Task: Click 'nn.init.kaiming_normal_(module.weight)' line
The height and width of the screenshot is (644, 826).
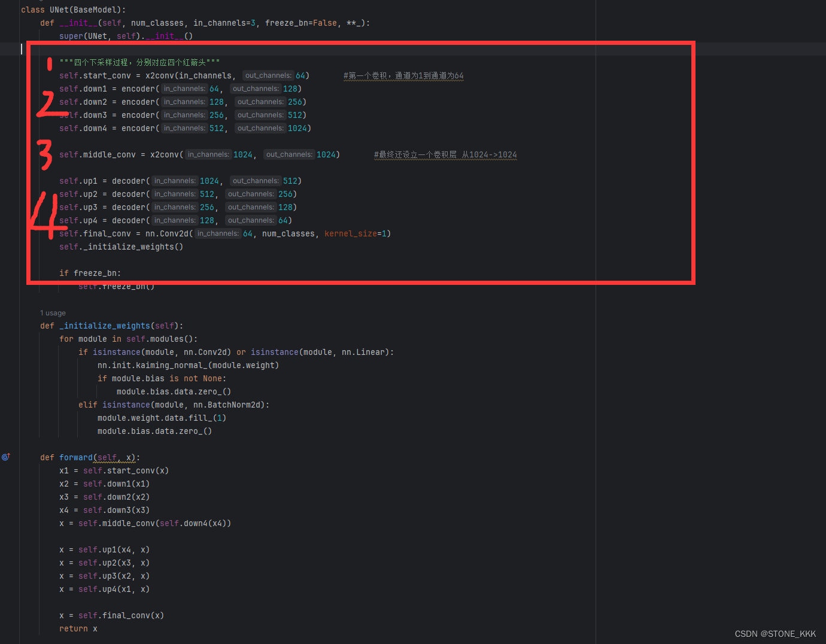Action: point(189,365)
